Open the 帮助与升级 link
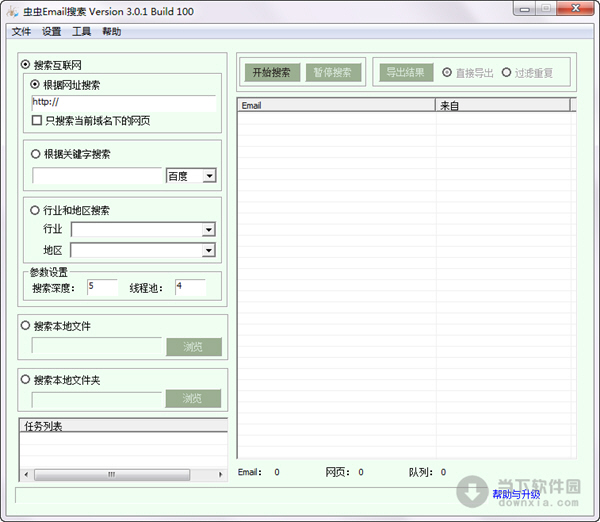This screenshot has height=522, width=600. [516, 494]
